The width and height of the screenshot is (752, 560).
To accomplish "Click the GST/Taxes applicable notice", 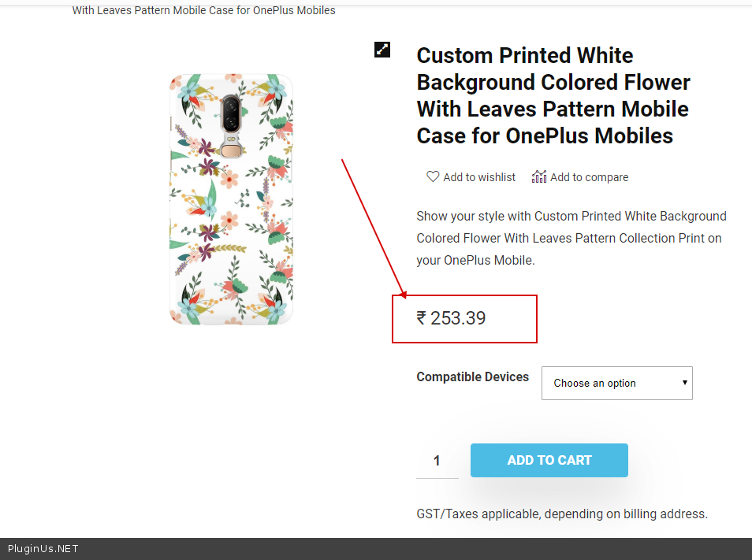I will click(x=562, y=514).
